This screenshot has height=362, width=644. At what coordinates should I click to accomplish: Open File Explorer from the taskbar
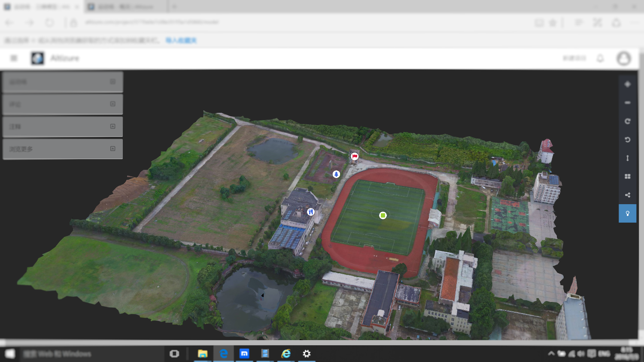click(202, 354)
